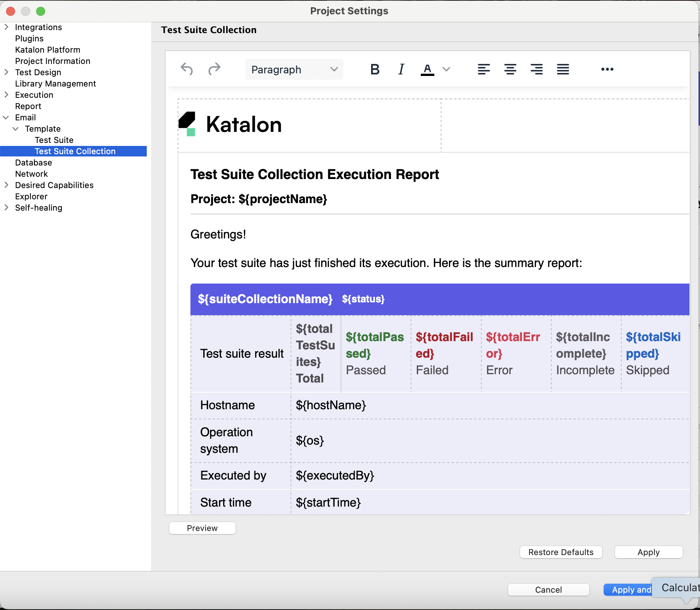This screenshot has width=700, height=610.
Task: Undo the last editor change
Action: [x=187, y=69]
